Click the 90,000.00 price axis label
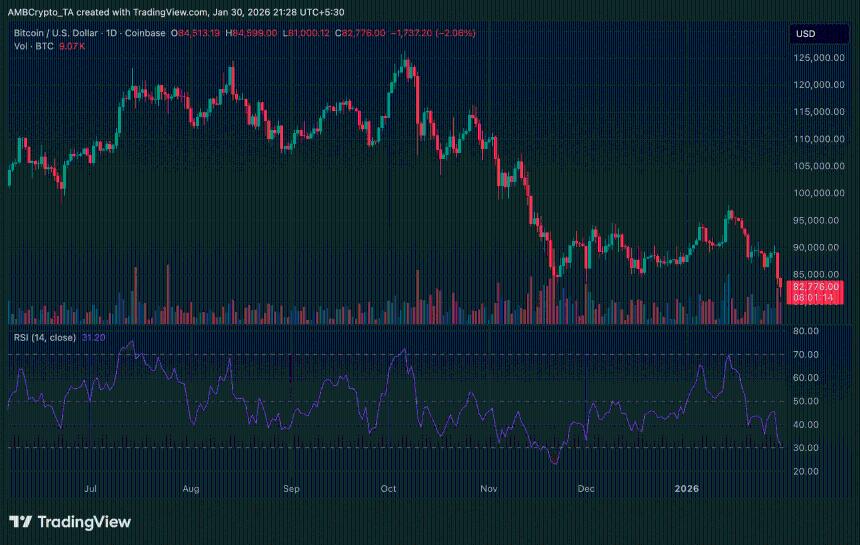This screenshot has height=545, width=860. point(816,247)
